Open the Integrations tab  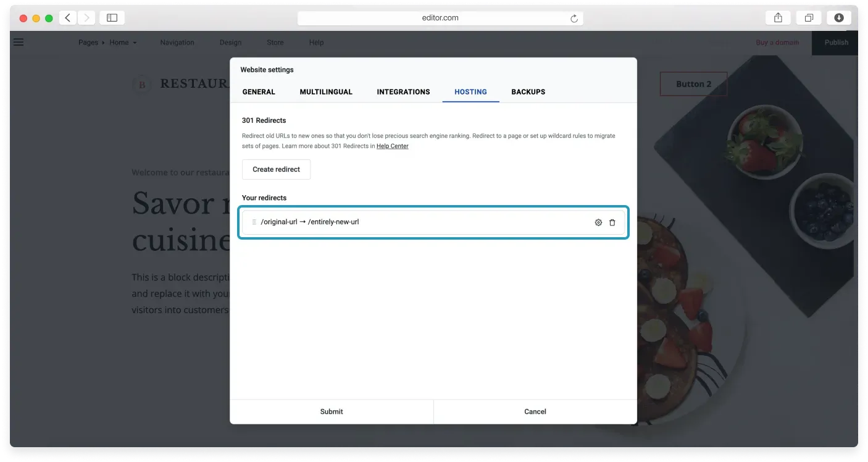(x=403, y=92)
